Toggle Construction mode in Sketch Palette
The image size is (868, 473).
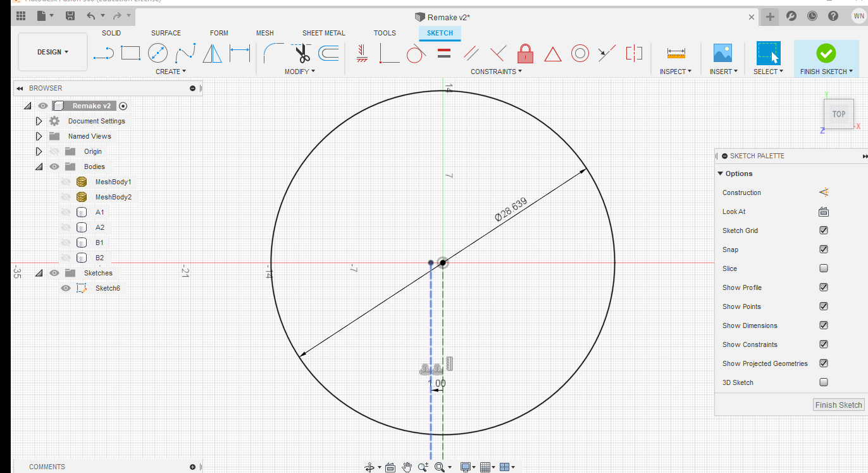click(x=824, y=192)
